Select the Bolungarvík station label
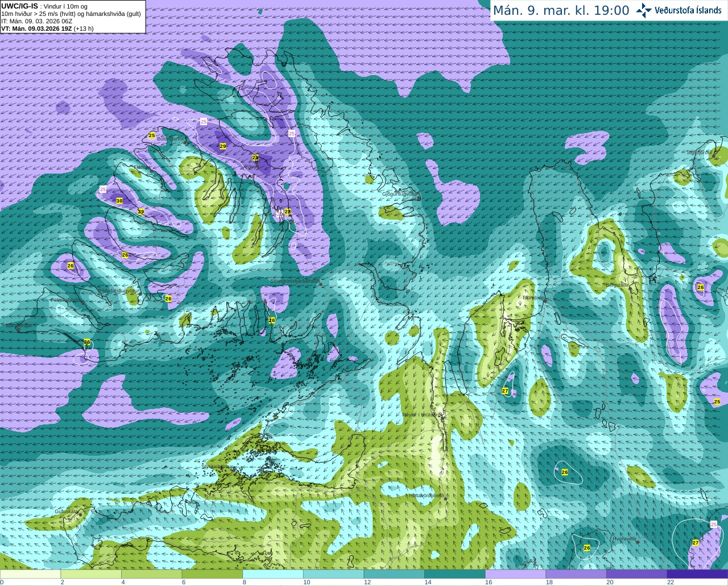The image size is (728, 586). (171, 139)
